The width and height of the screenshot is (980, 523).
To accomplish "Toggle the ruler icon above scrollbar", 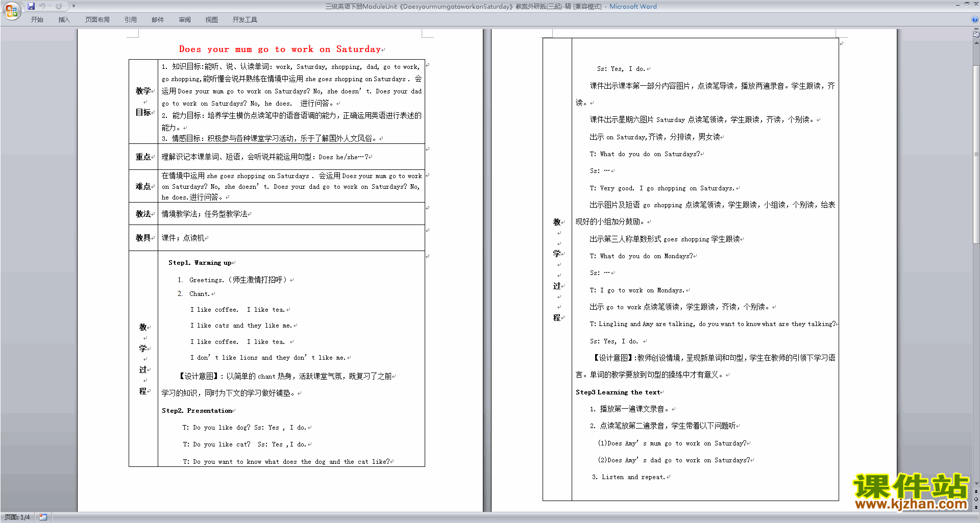I will 976,35.
